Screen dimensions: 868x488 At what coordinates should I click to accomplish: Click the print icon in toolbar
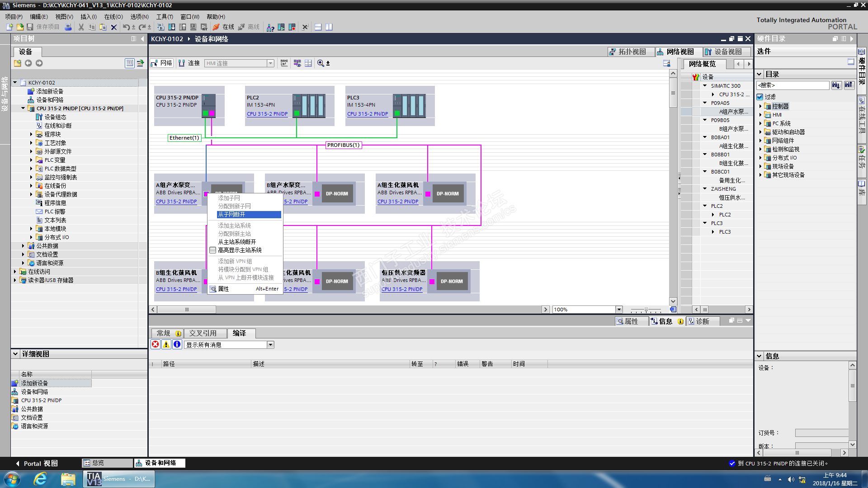pos(68,27)
